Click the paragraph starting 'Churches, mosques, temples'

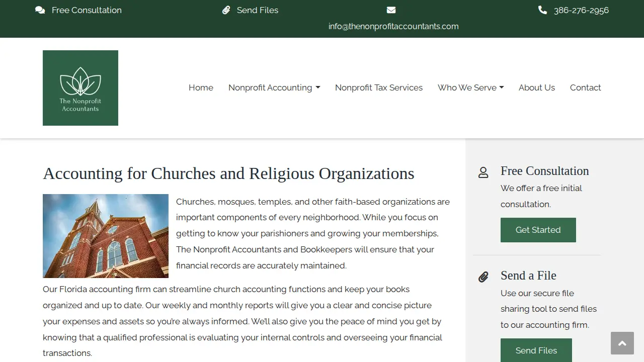[x=313, y=233]
